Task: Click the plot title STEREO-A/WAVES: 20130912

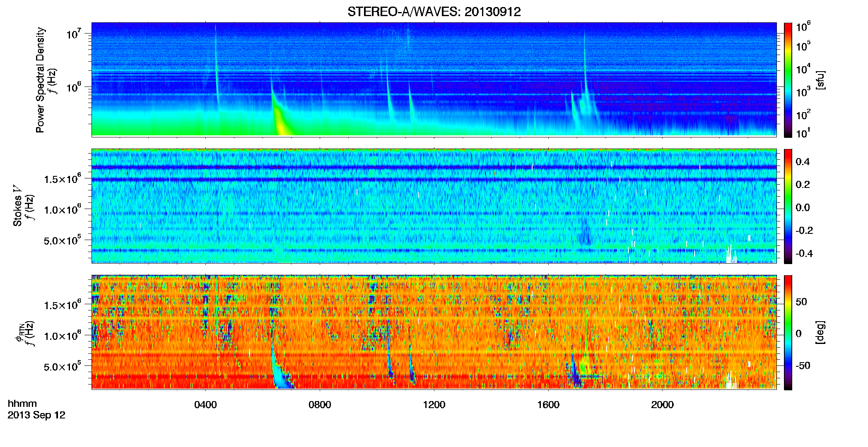Action: 434,12
